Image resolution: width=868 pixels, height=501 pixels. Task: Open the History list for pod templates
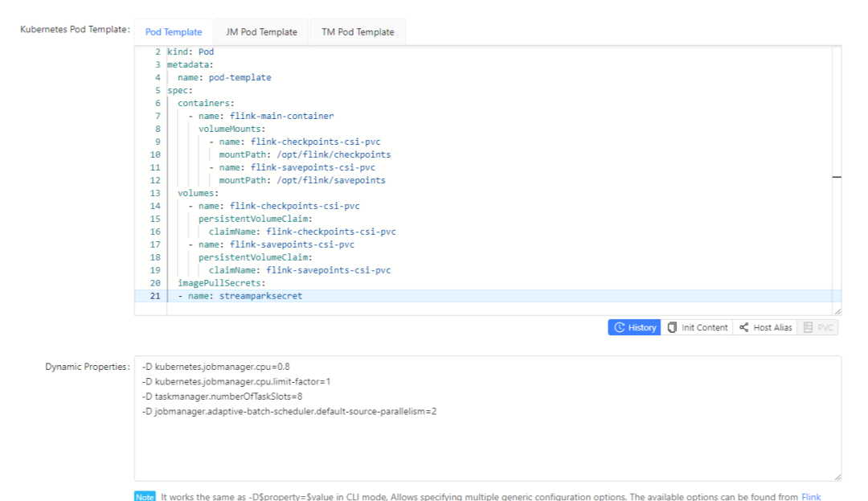pos(634,327)
